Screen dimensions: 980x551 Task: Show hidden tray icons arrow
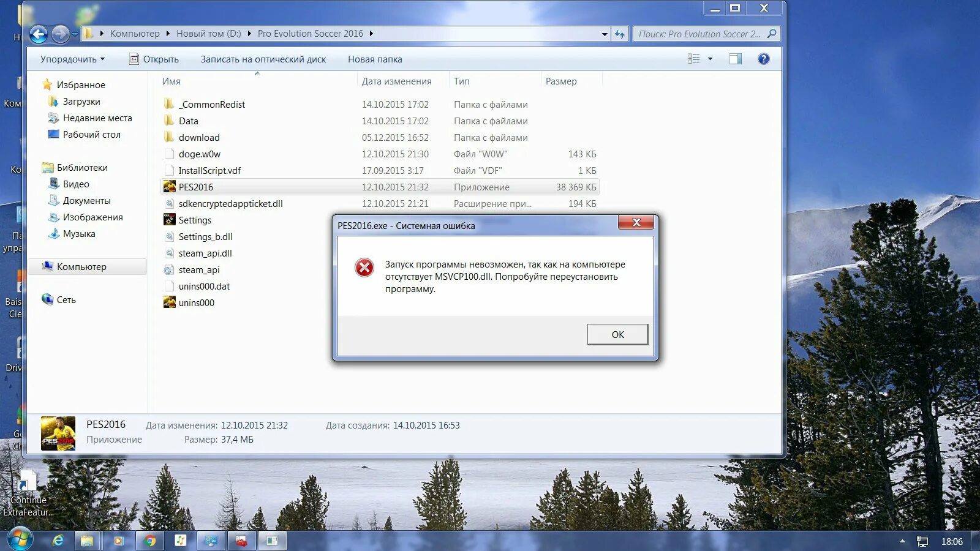click(x=902, y=541)
